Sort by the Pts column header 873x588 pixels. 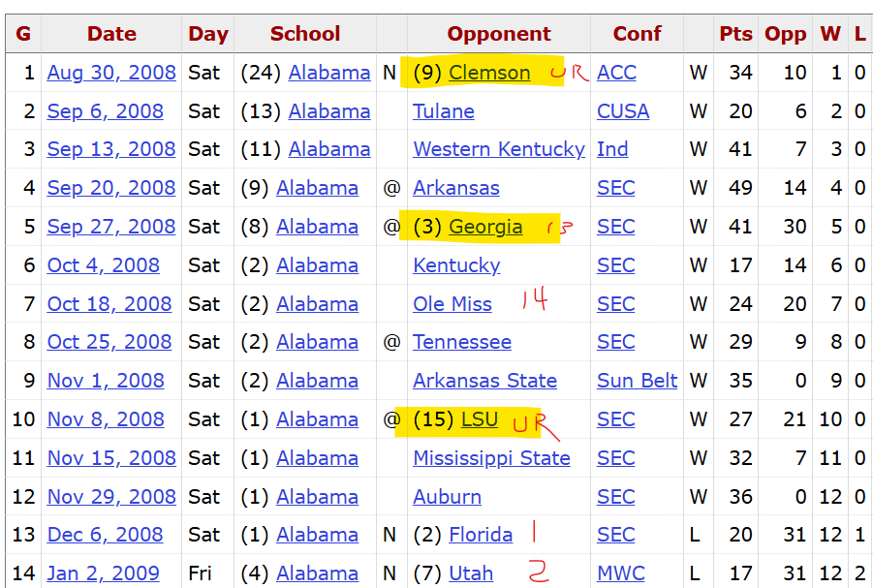(735, 34)
